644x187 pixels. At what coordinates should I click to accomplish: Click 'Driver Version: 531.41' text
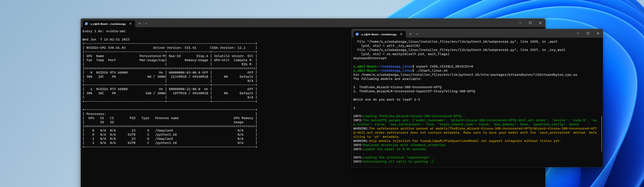175,48
